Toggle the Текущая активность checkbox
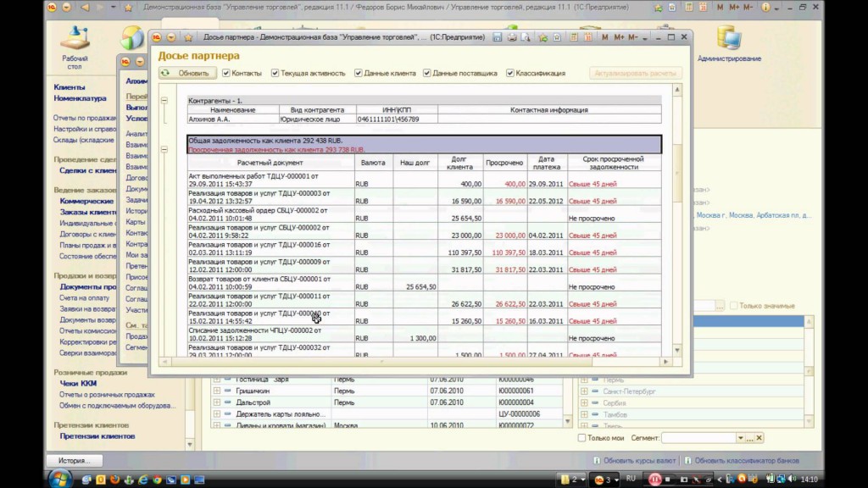Screen dimensions: 868x488 tap(275, 73)
